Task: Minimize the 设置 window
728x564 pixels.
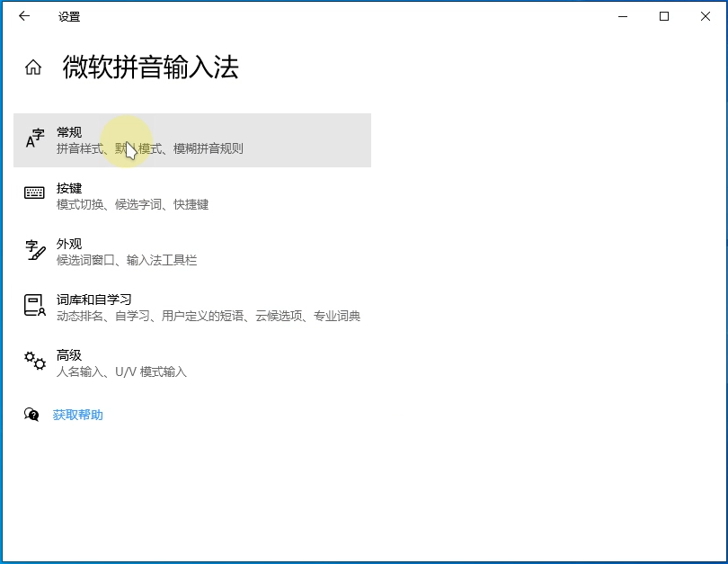Action: point(623,16)
